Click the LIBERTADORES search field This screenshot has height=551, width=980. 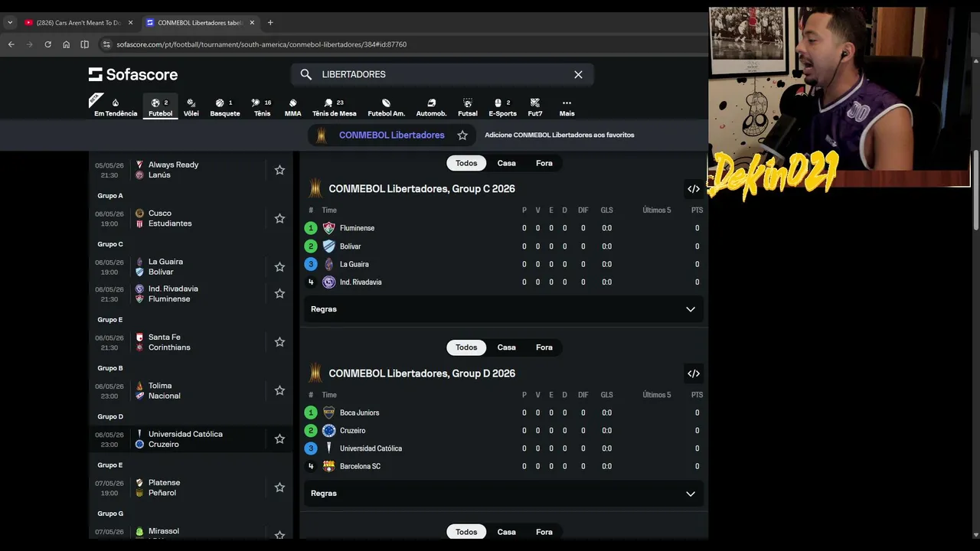442,74
